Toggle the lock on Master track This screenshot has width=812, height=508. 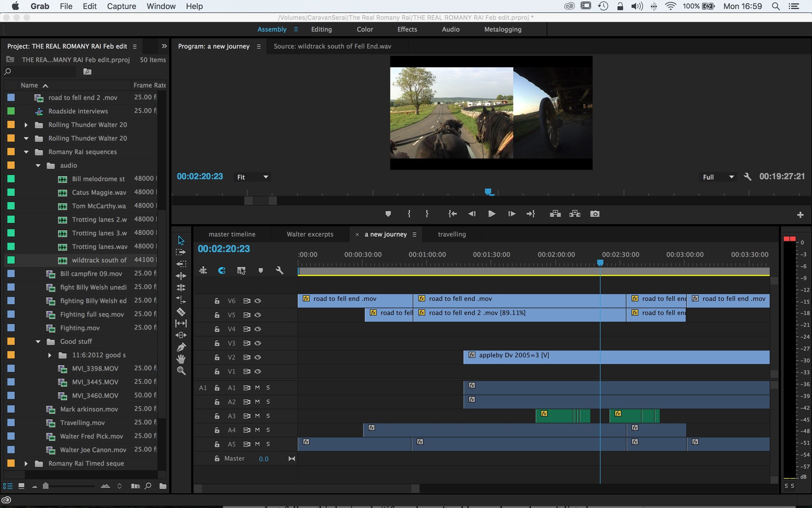coord(217,458)
